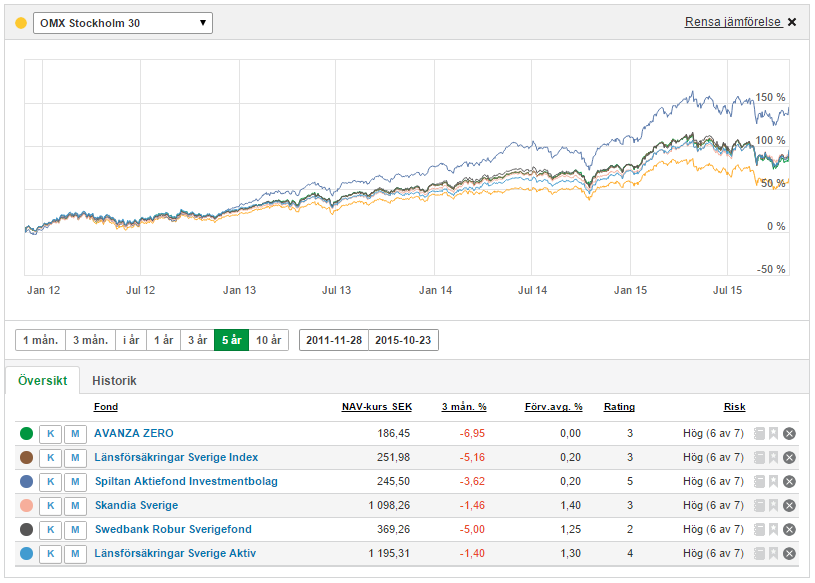The image size is (815, 583).
Task: Click the start date field 2011-11-28
Action: click(x=334, y=340)
